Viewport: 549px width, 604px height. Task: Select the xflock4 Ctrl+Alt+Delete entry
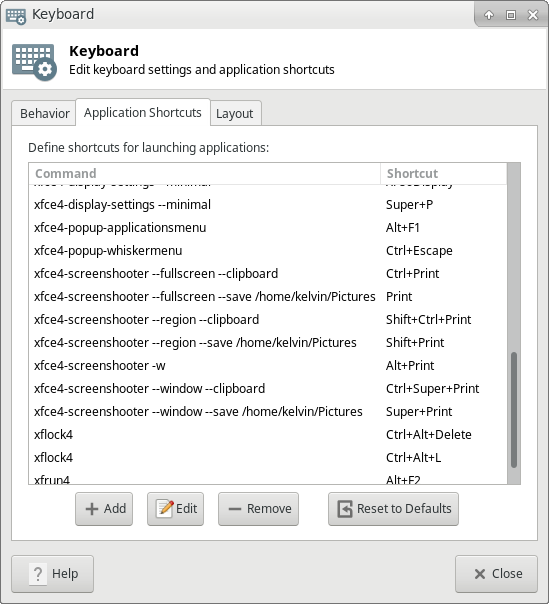tap(268, 435)
